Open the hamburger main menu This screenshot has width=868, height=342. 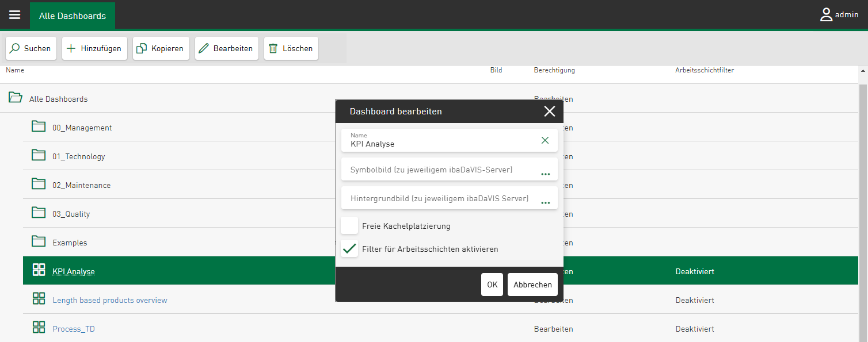pos(15,15)
